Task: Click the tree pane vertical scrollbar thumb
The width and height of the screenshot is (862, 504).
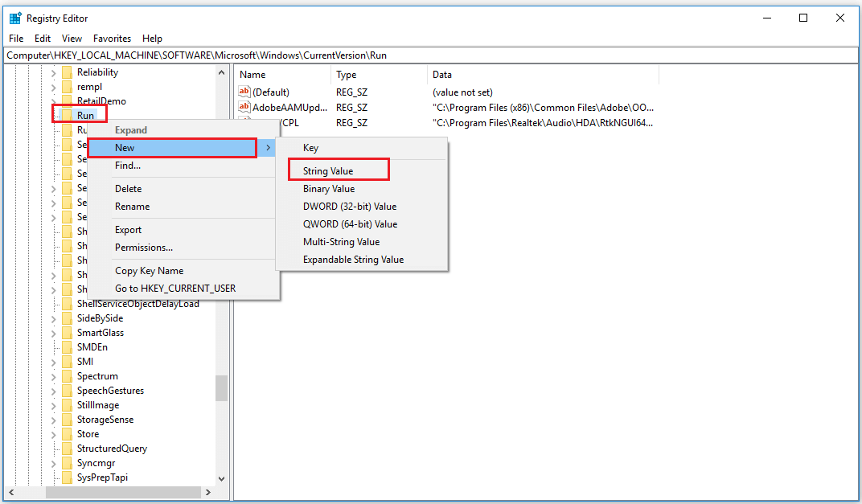Action: 222,388
